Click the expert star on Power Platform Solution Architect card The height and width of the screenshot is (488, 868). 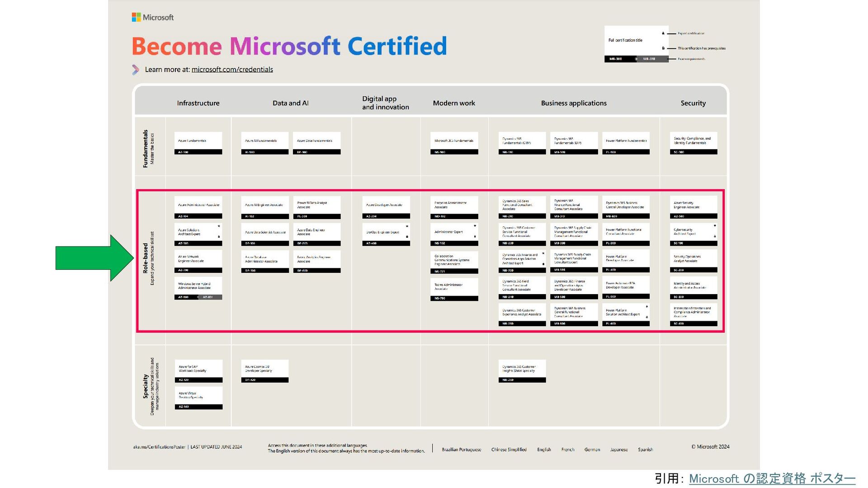(x=647, y=306)
